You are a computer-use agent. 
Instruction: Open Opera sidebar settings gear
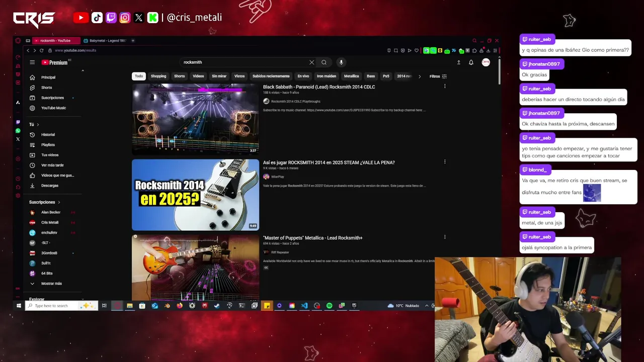(x=18, y=196)
